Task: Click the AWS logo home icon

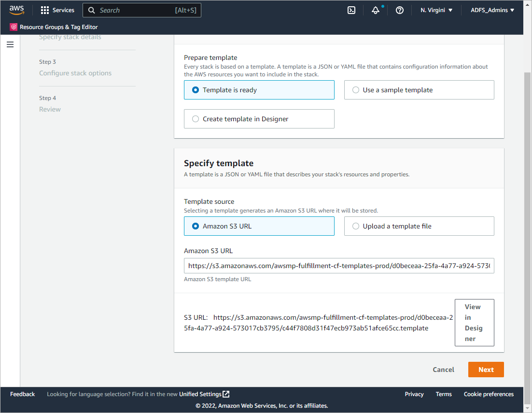Action: [16, 10]
